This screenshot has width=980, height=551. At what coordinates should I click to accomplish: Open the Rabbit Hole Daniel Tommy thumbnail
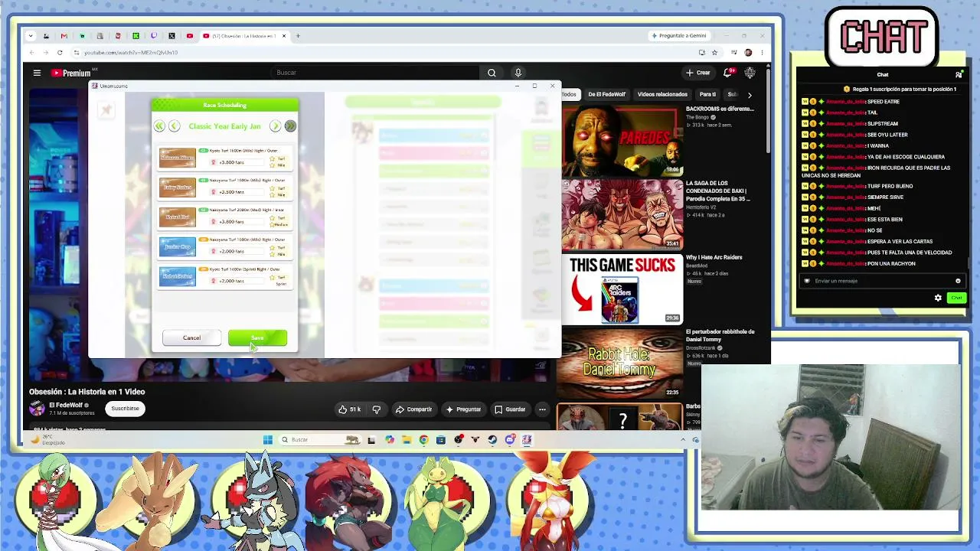coord(622,363)
